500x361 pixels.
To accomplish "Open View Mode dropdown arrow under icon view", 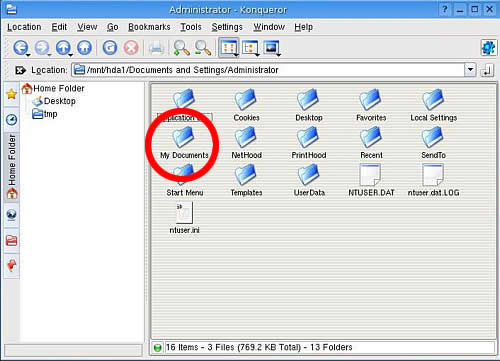I will coord(236,54).
